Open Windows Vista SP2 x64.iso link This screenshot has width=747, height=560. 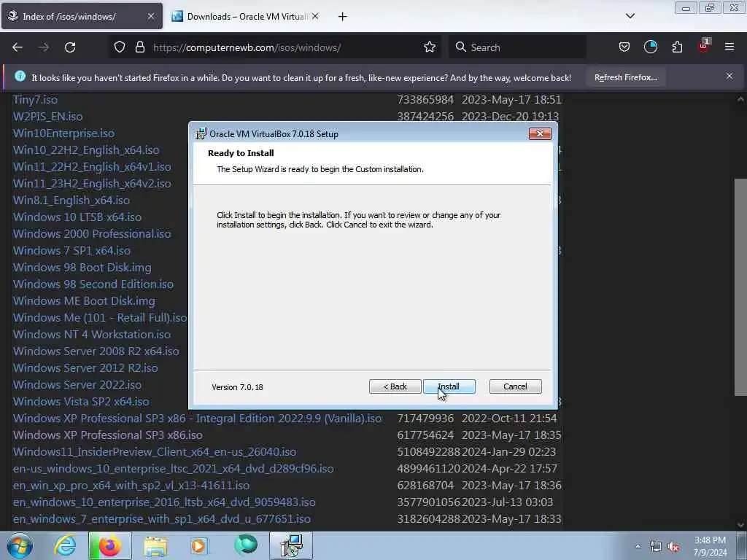81,402
